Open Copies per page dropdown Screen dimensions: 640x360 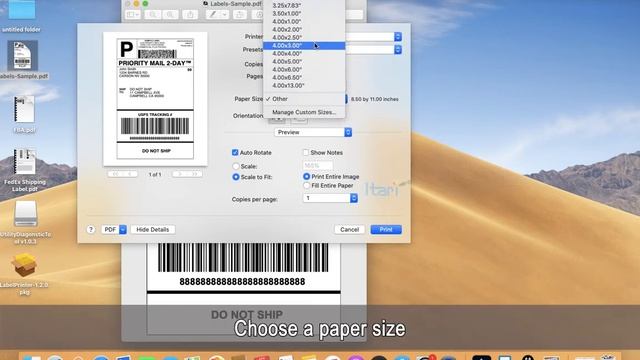pyautogui.click(x=330, y=198)
